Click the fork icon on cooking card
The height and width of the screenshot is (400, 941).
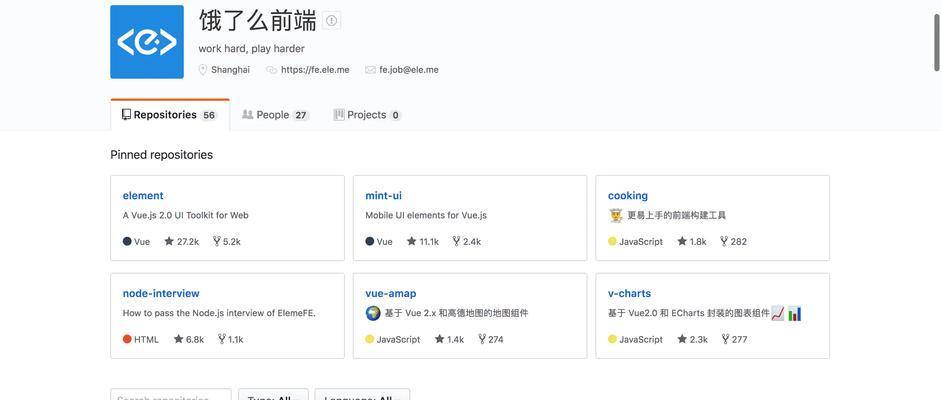[x=724, y=241]
